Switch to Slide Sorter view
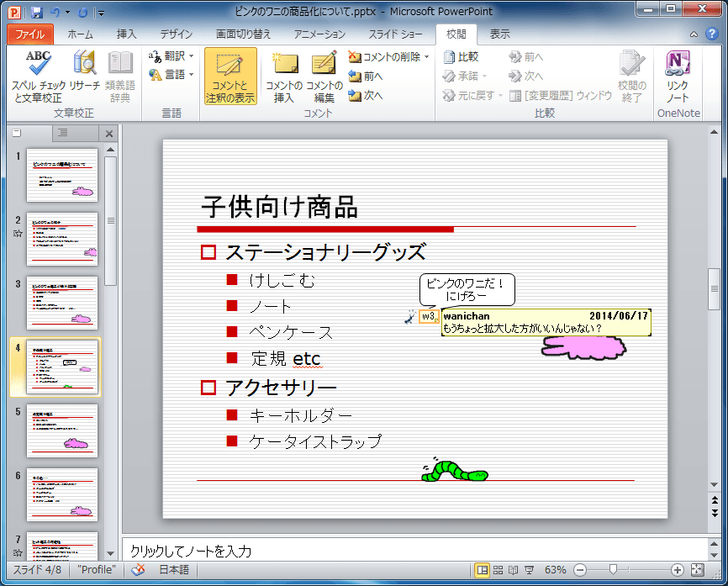 498,570
